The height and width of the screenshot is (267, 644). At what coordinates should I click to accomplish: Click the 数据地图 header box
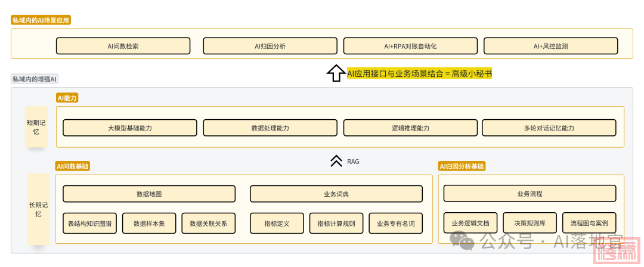point(149,194)
